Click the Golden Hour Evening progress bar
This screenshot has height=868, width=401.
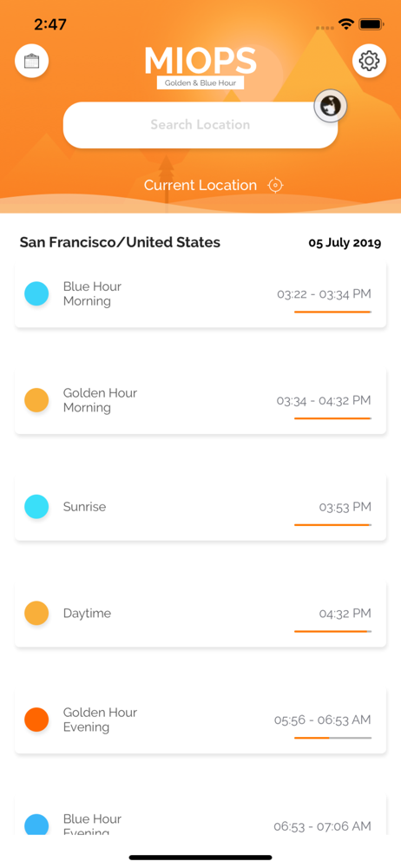click(x=333, y=737)
